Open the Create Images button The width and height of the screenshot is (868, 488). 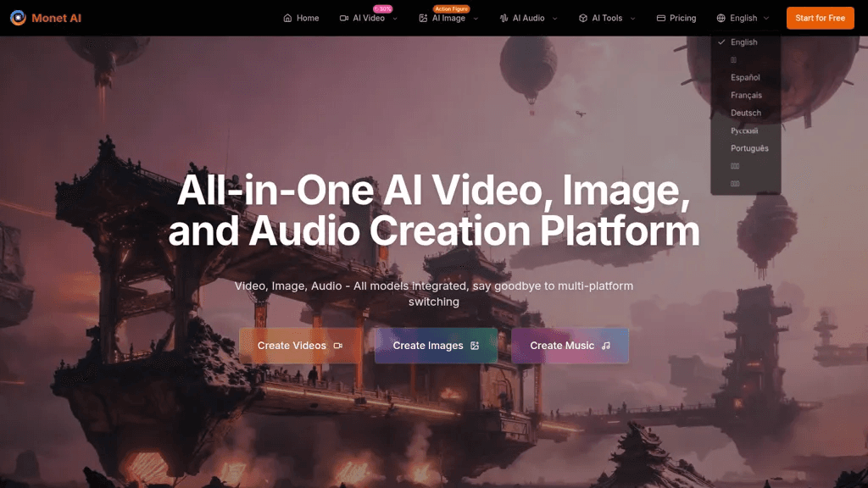(x=436, y=346)
